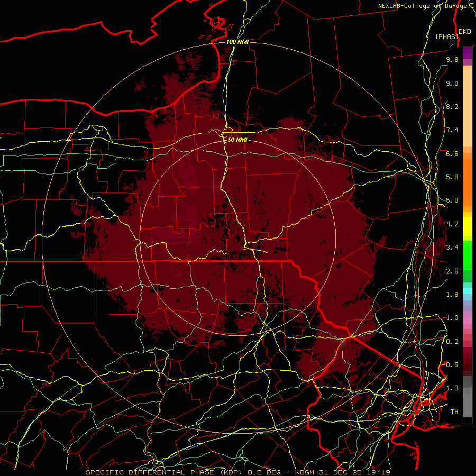Click the 7.4 value on color scale

click(452, 130)
